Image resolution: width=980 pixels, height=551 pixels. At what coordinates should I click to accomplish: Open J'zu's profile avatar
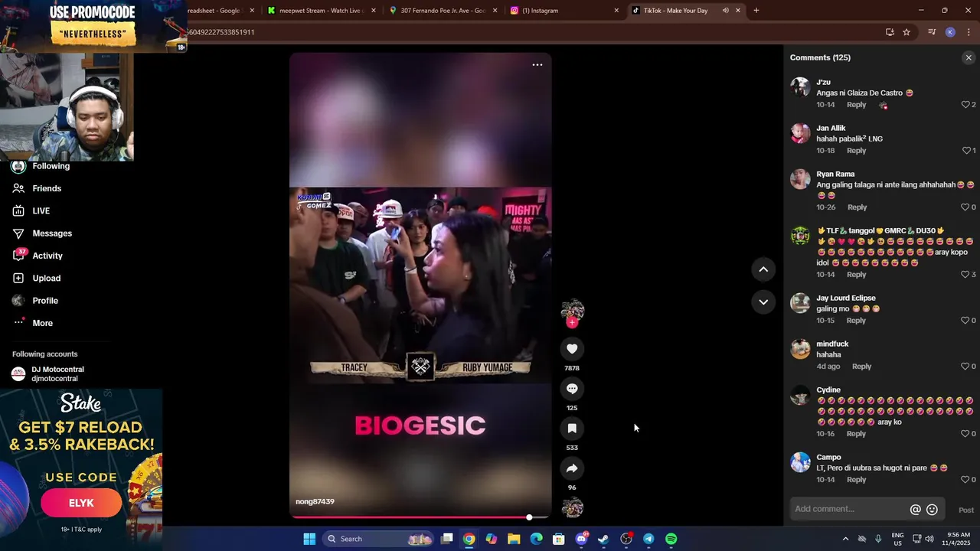click(x=800, y=87)
